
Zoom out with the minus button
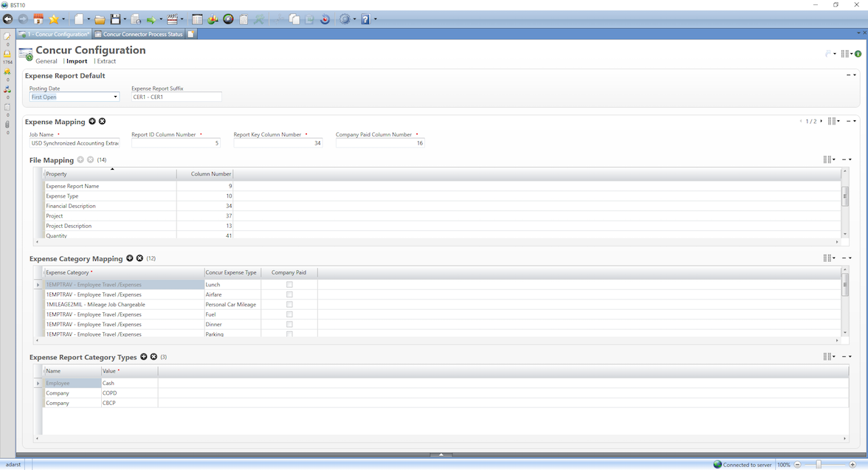point(798,464)
